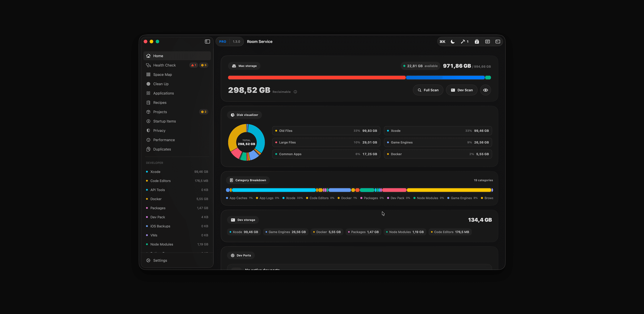The height and width of the screenshot is (314, 644).
Task: Start a Dev Scan
Action: (x=461, y=90)
